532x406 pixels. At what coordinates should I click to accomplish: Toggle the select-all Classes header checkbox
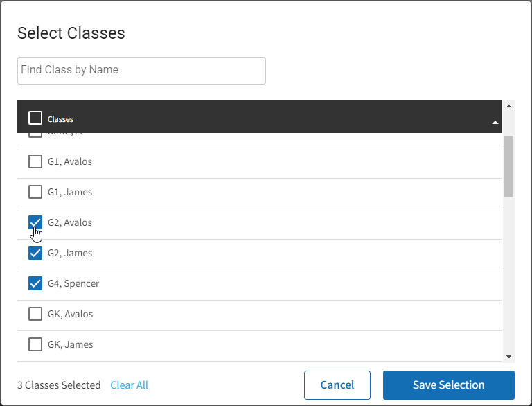point(35,118)
